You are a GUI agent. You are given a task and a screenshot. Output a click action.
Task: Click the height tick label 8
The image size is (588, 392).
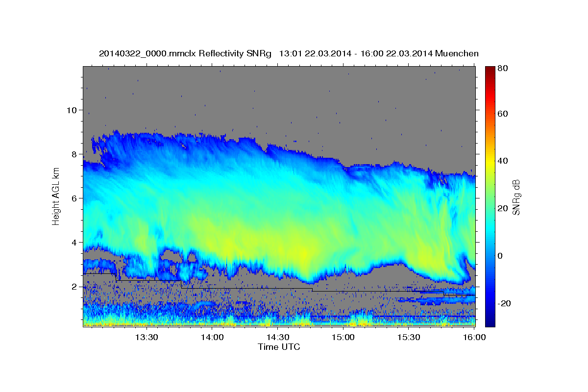[x=75, y=154]
